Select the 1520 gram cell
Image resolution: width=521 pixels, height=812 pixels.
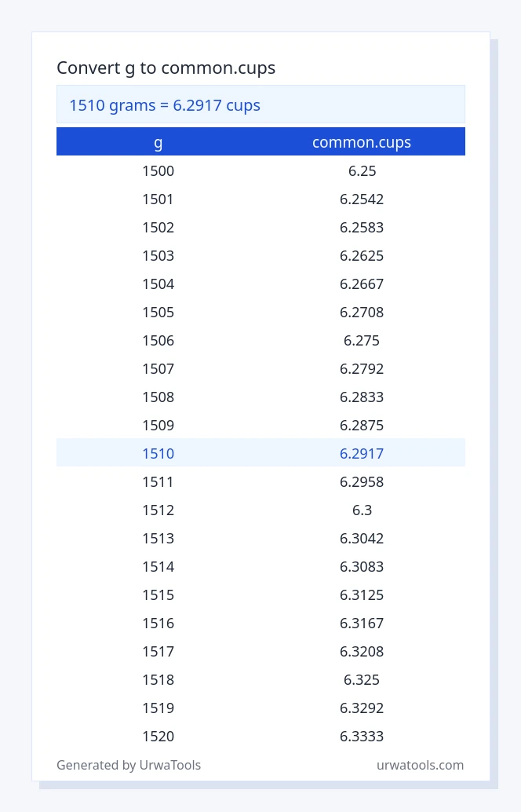158,737
